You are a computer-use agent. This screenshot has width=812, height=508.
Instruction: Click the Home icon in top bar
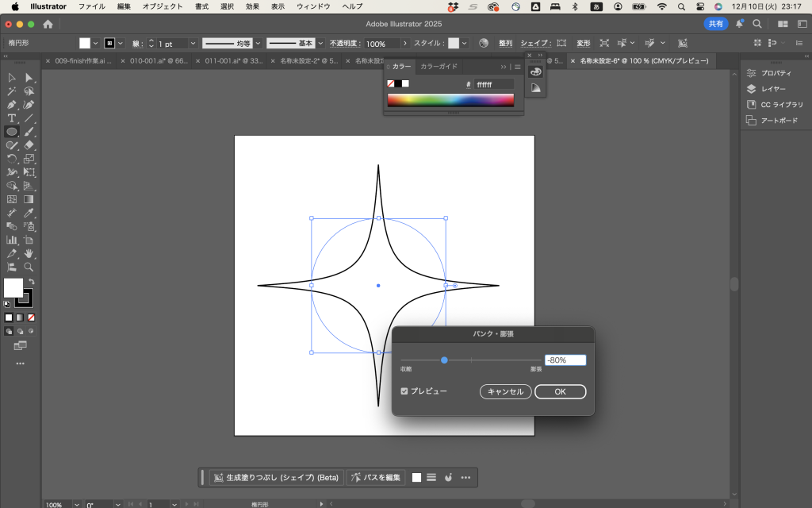(48, 25)
